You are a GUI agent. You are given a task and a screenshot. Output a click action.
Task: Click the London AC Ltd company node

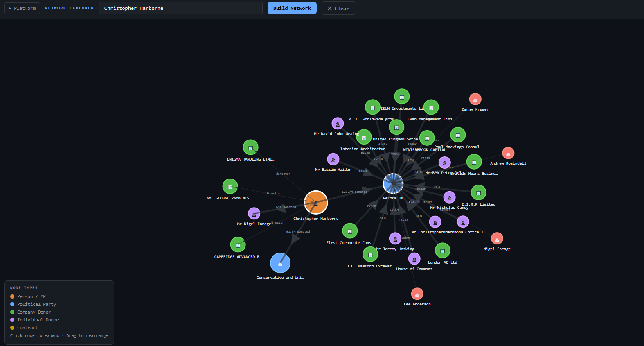(x=443, y=251)
